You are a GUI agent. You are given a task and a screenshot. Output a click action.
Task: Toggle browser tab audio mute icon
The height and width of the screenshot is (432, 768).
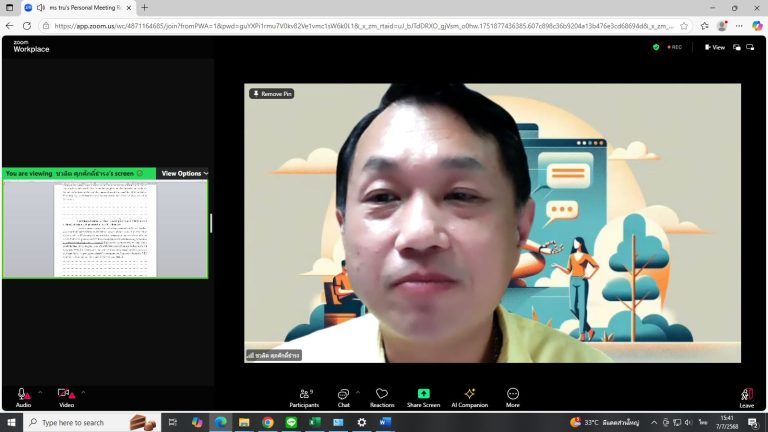point(41,8)
